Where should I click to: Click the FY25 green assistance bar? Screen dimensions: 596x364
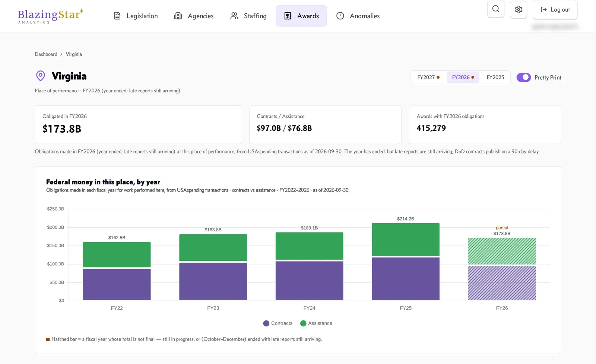(x=406, y=240)
